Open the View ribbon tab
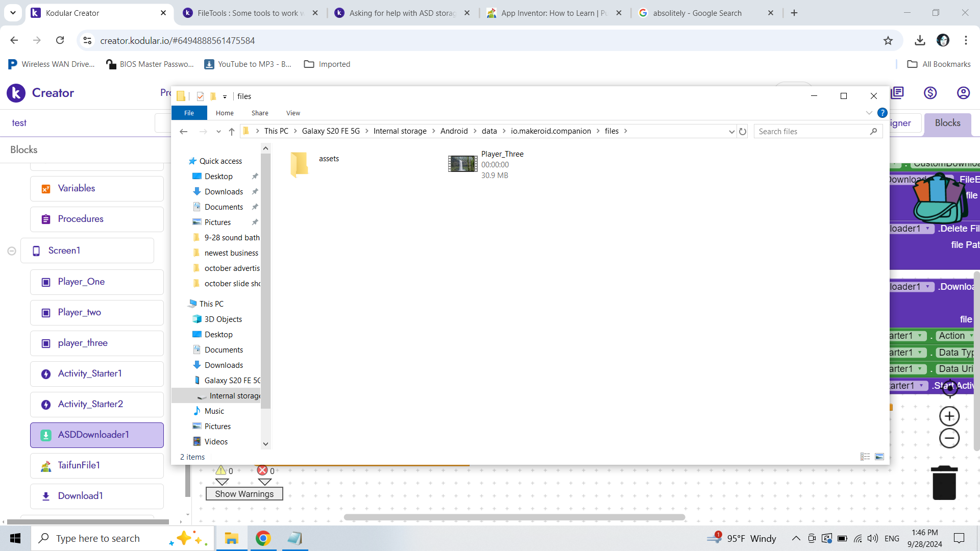Screen dimensions: 980x551 click(293, 113)
